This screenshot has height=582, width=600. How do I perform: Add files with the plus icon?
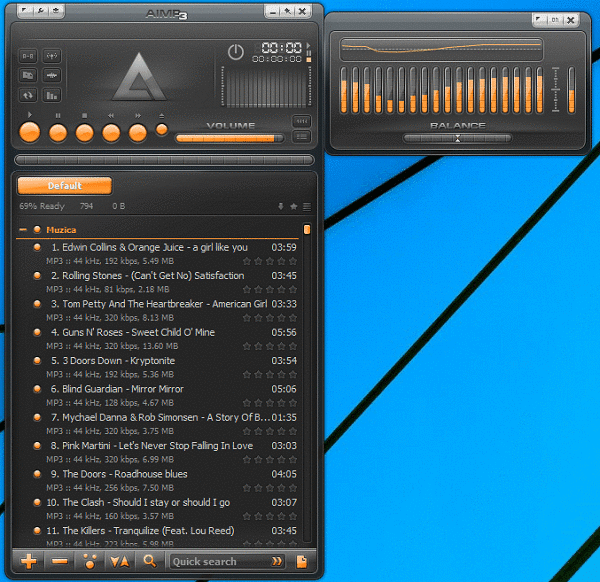29,561
